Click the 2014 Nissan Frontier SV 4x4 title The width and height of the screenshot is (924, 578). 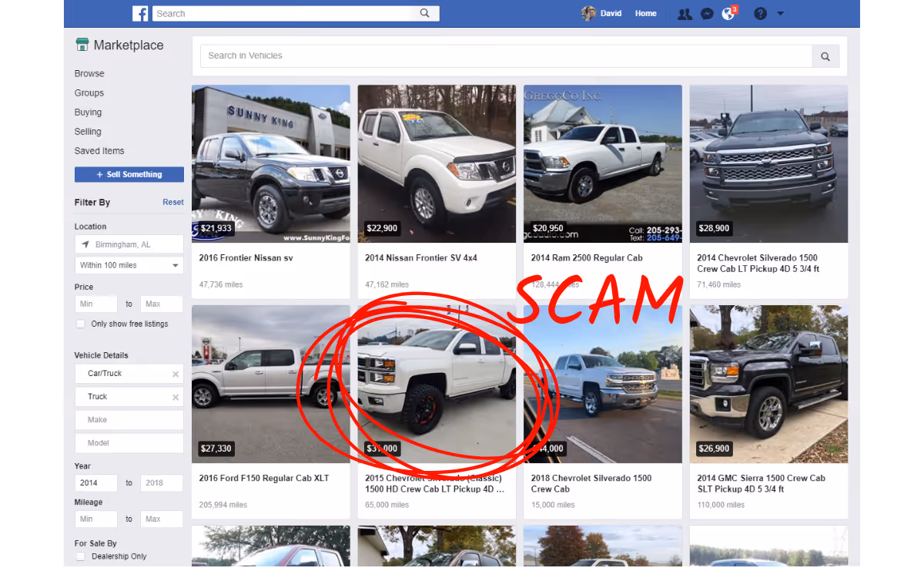tap(421, 258)
